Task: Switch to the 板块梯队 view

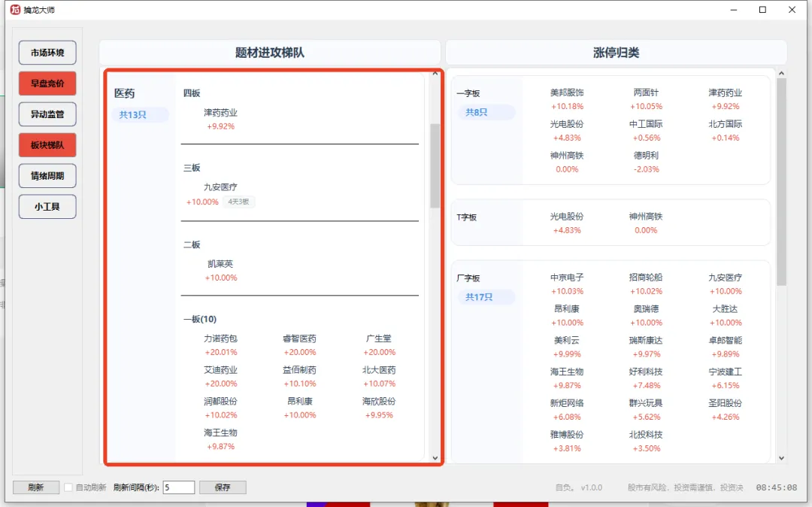Action: 47,145
